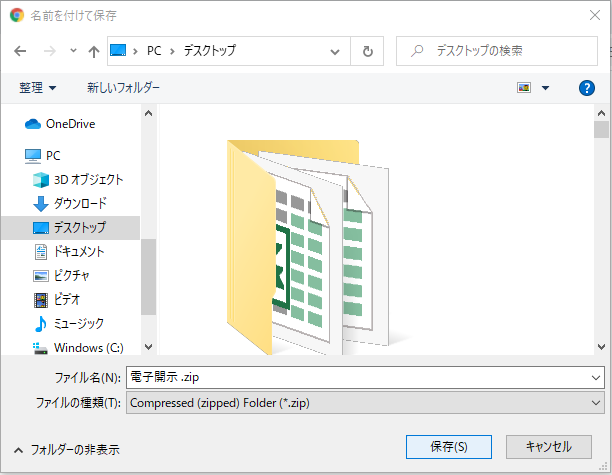Viewport: 612px width, 475px height.
Task: Click the video filmstrip icon
Action: pos(41,300)
